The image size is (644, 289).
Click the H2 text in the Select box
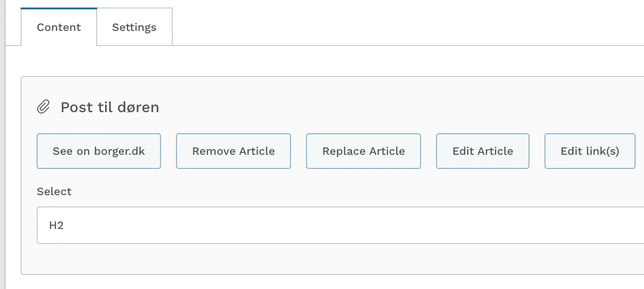pos(56,225)
